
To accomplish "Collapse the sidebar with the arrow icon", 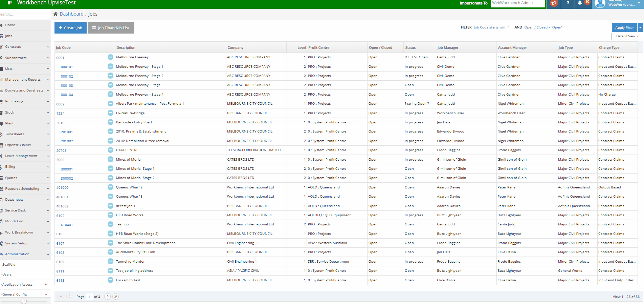I will click(x=24, y=301).
